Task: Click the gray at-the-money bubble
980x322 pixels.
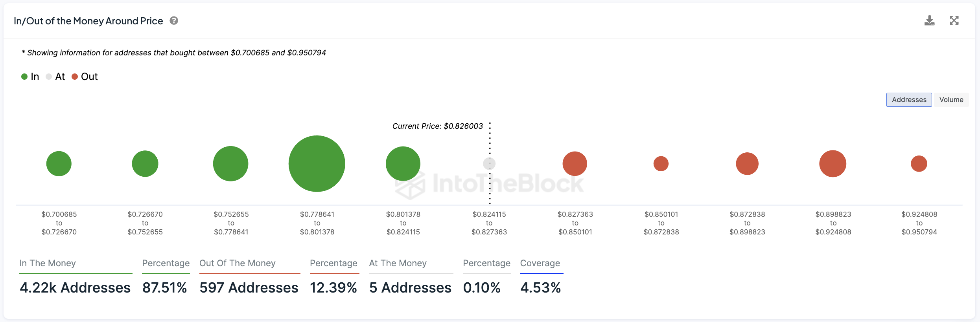Action: point(489,164)
